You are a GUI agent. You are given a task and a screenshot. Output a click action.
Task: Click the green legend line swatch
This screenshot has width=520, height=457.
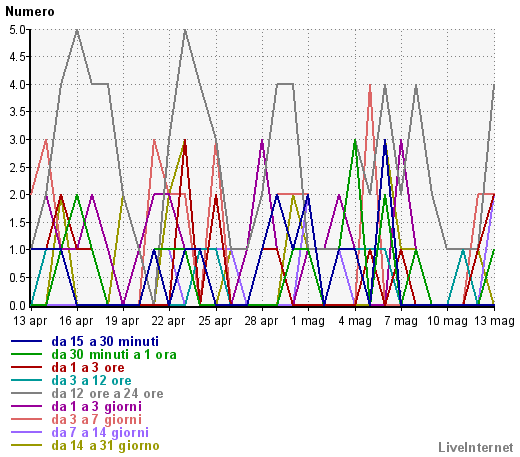(x=27, y=354)
